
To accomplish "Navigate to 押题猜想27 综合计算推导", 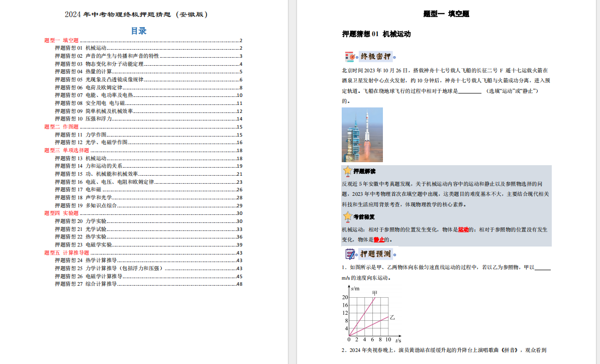I will [x=148, y=284].
